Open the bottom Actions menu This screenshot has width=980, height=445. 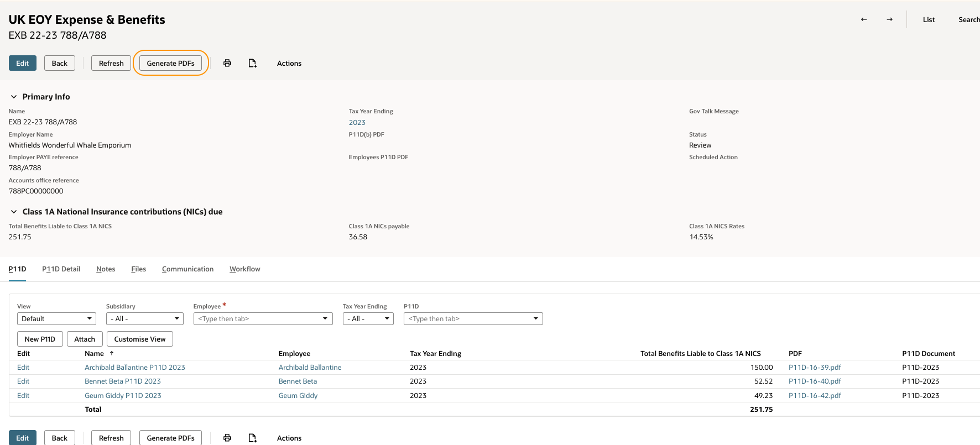click(289, 438)
